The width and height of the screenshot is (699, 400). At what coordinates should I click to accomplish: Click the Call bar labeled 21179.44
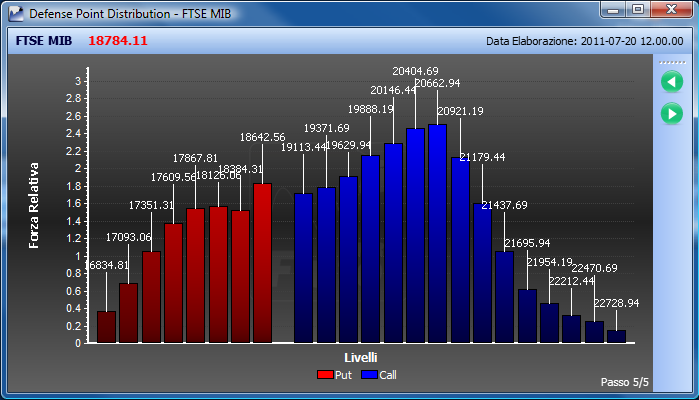[x=482, y=273]
